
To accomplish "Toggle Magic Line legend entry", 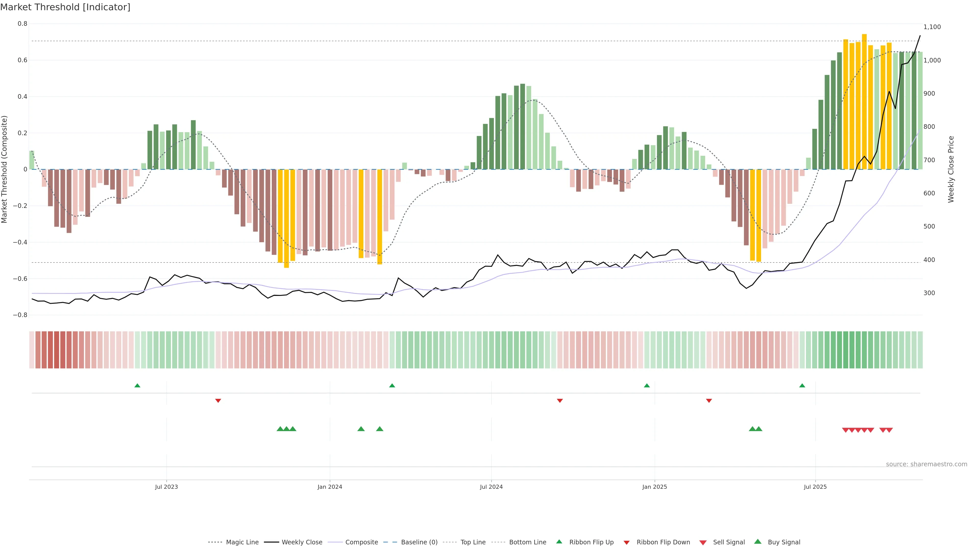I will point(242,542).
